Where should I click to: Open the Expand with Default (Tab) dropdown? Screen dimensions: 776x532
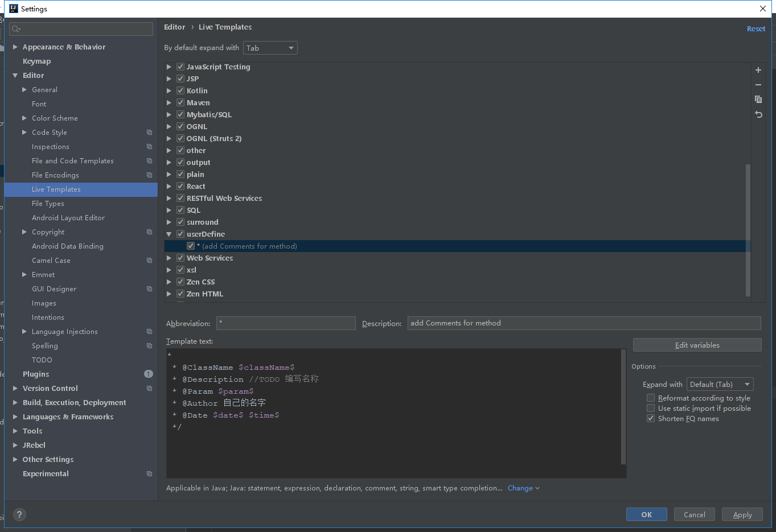(x=720, y=385)
